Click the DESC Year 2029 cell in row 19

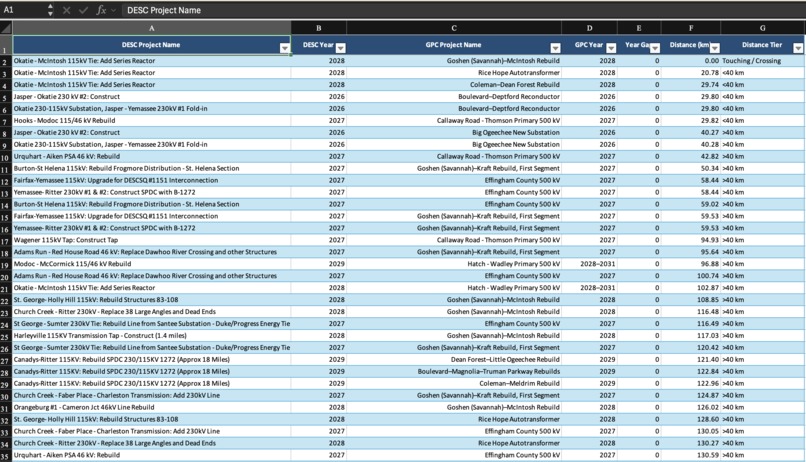(x=319, y=264)
